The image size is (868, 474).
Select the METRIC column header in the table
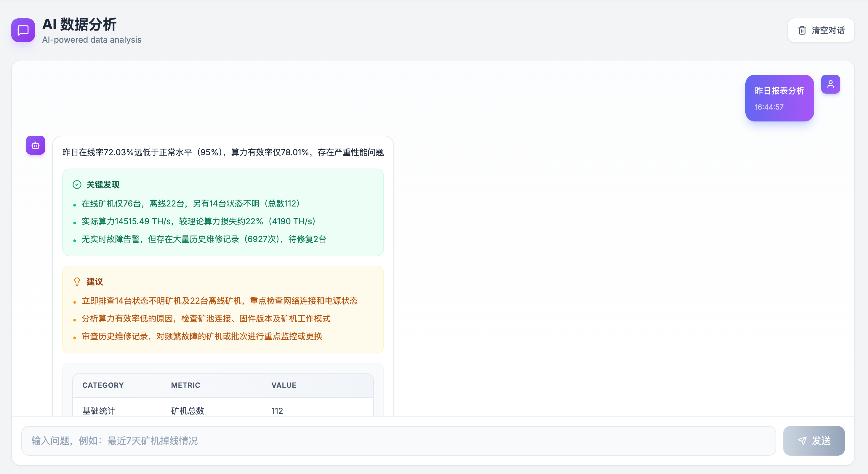185,385
